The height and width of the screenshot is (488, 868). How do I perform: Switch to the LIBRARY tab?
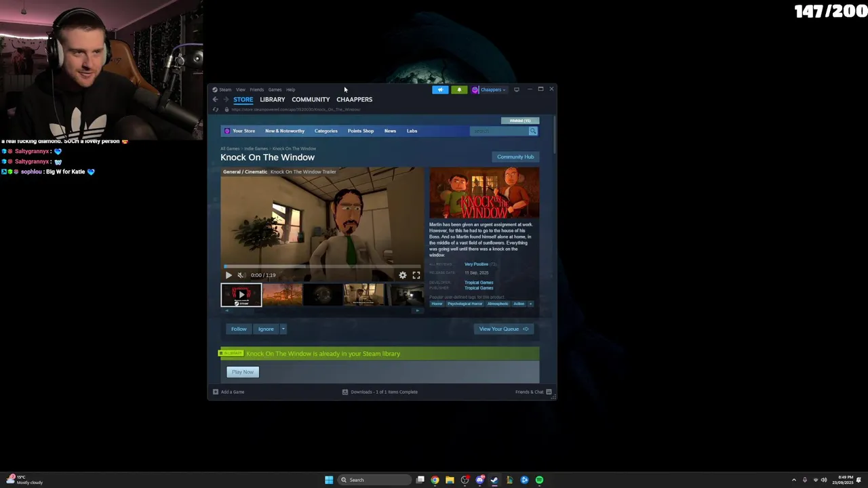coord(272,100)
